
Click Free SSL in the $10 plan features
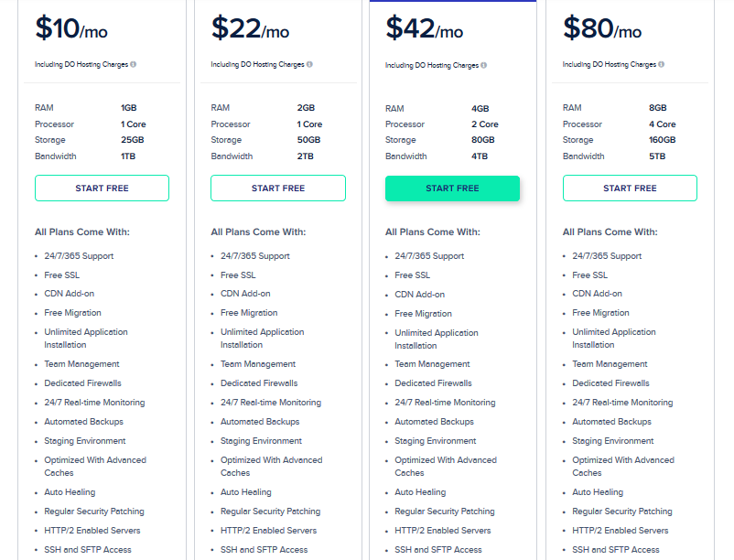pos(62,275)
